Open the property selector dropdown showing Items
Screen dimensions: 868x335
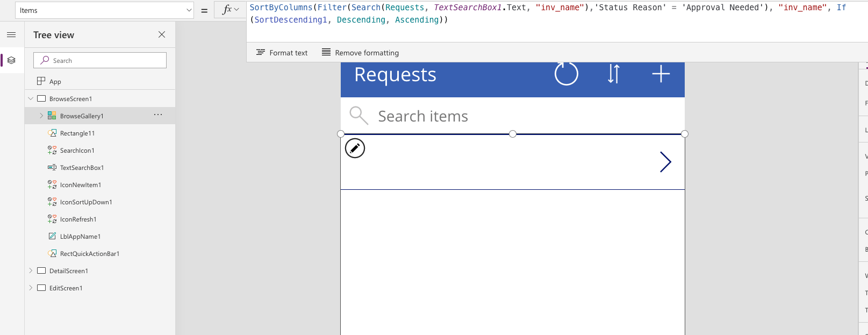click(x=104, y=10)
